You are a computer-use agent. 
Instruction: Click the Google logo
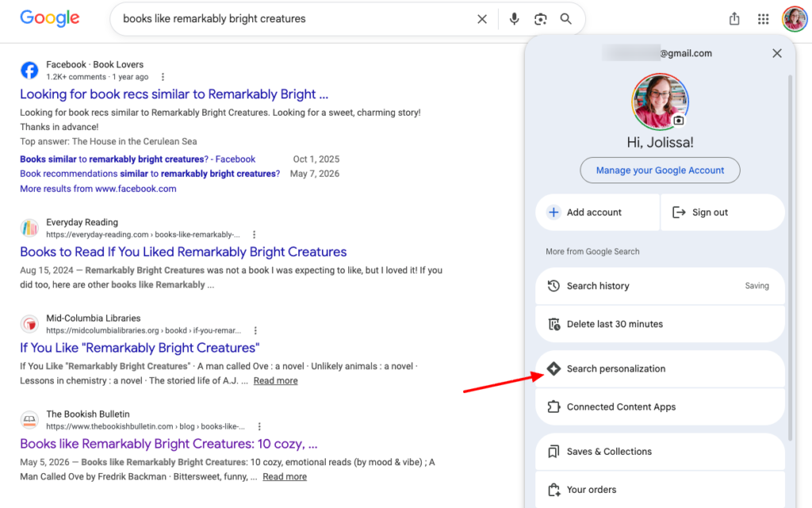click(x=50, y=18)
